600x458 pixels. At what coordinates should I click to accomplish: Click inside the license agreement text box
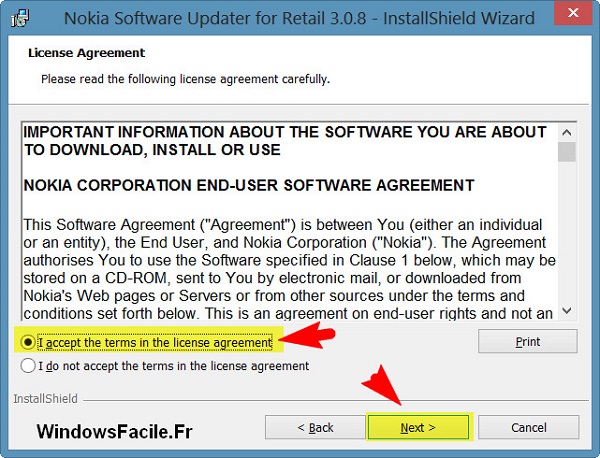click(289, 221)
